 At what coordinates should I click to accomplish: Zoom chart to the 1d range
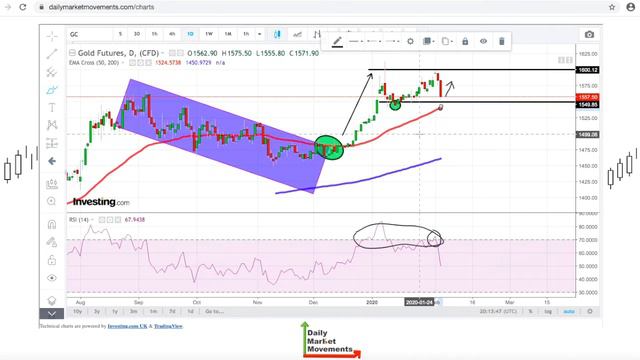coord(190,311)
